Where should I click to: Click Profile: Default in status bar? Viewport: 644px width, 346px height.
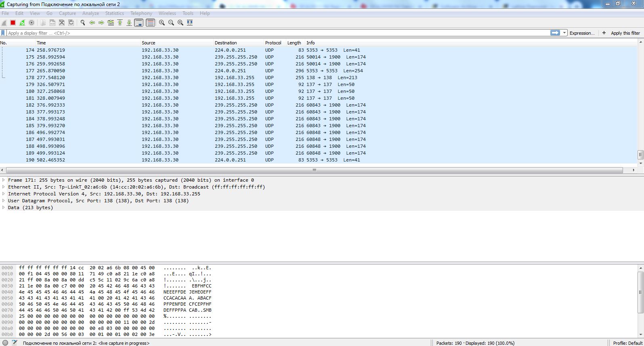(627, 343)
